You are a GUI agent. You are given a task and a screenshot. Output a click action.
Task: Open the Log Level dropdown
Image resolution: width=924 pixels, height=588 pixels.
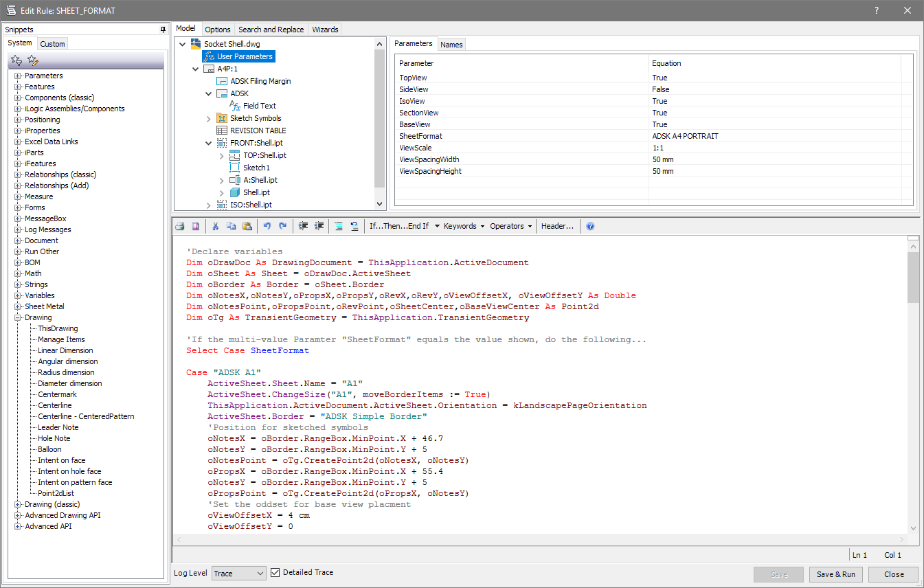(238, 573)
